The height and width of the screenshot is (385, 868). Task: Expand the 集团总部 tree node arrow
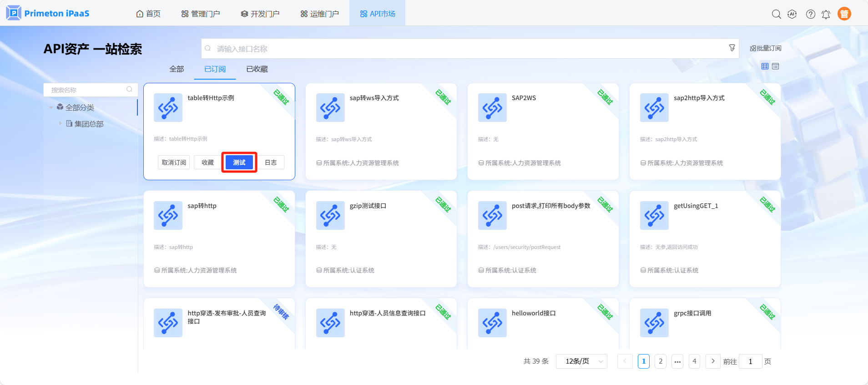coord(60,123)
